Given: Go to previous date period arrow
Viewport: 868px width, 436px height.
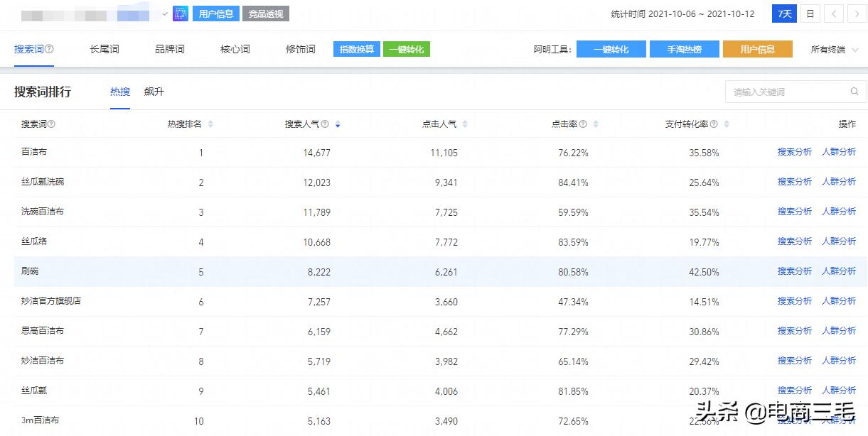Looking at the screenshot, I should 835,13.
